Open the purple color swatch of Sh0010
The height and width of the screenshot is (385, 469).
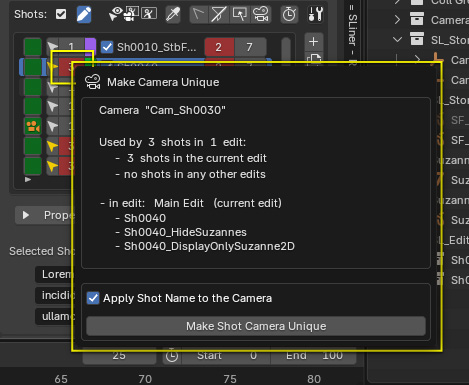(90, 47)
